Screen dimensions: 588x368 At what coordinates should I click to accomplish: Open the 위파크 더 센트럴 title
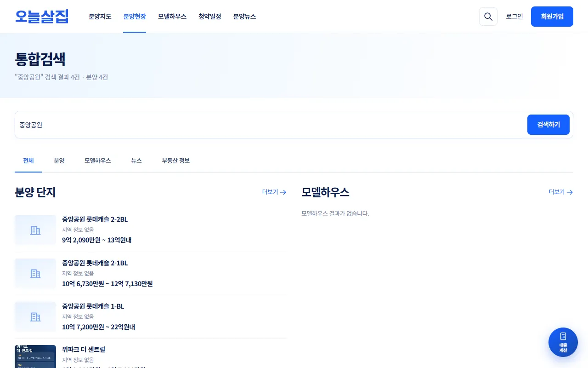coord(84,350)
